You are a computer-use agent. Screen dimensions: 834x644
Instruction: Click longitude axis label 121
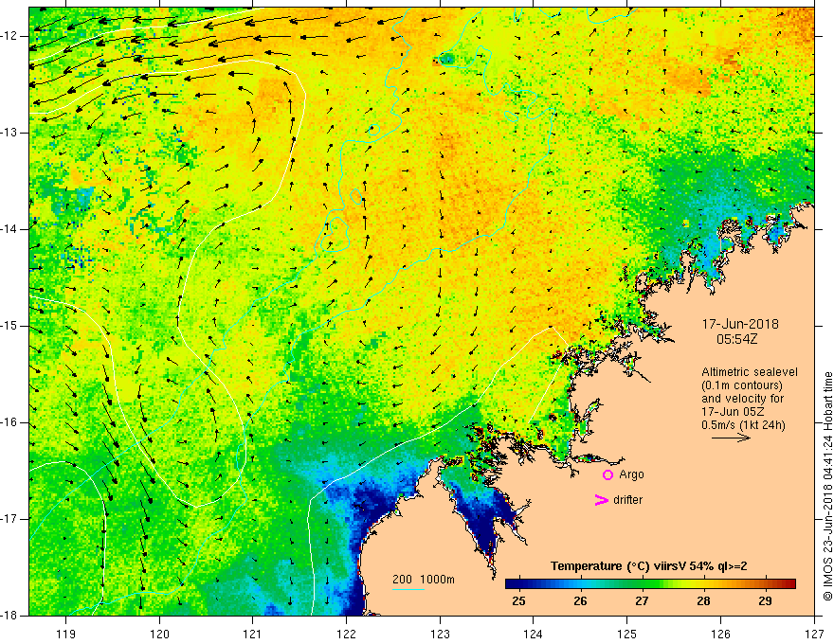253,634
